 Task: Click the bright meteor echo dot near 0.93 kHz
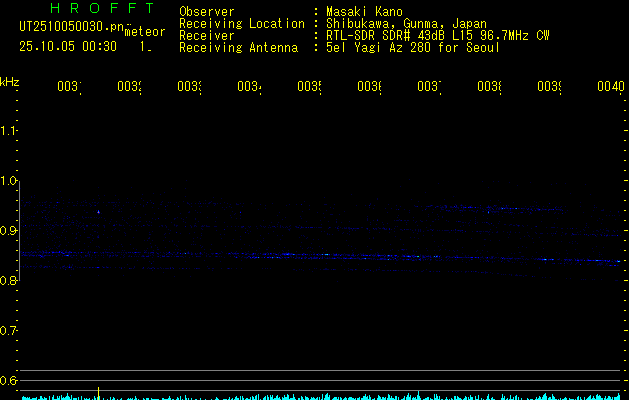[x=98, y=212]
